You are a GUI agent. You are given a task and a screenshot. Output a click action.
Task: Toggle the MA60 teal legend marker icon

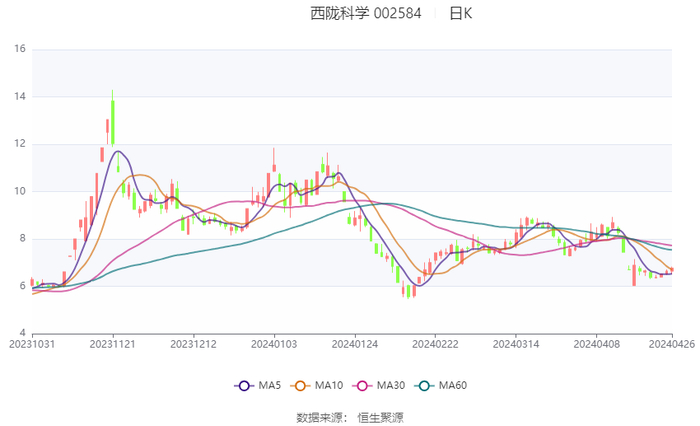click(427, 385)
